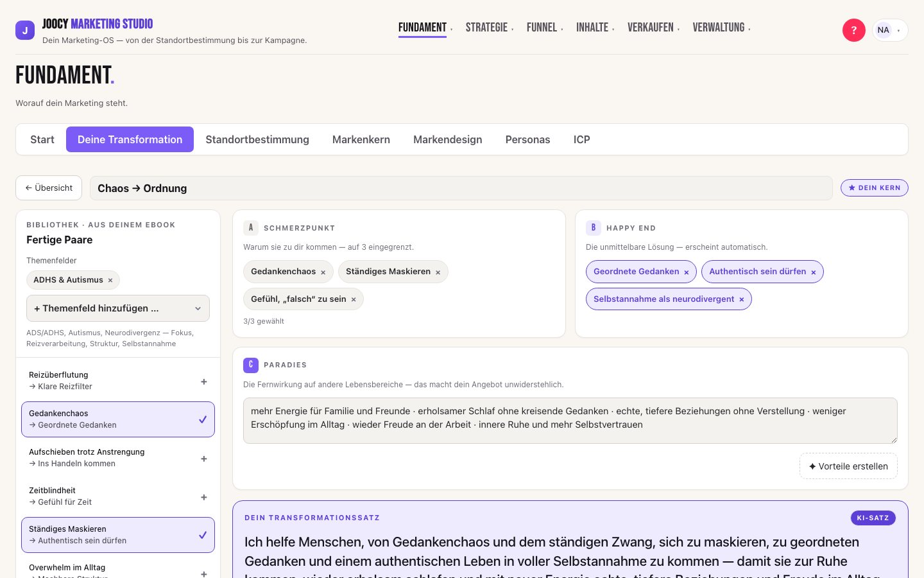
Task: Switch to the Start tab
Action: [x=42, y=139]
